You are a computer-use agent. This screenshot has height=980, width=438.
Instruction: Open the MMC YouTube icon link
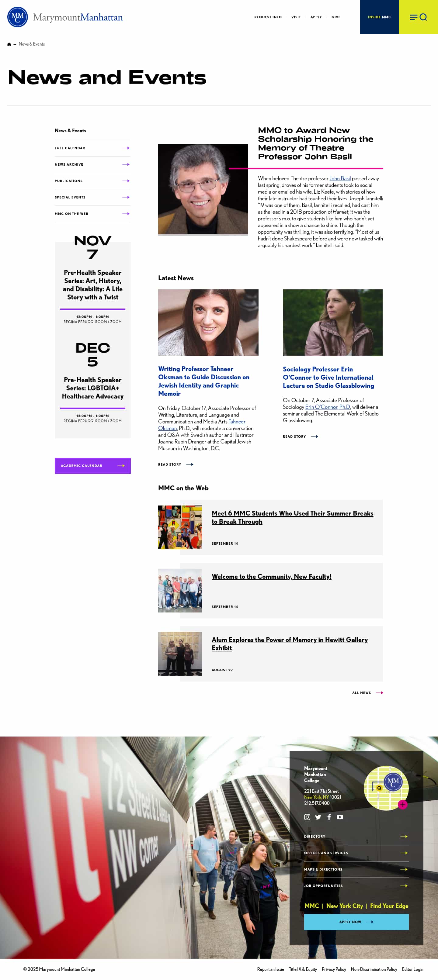pos(340,817)
